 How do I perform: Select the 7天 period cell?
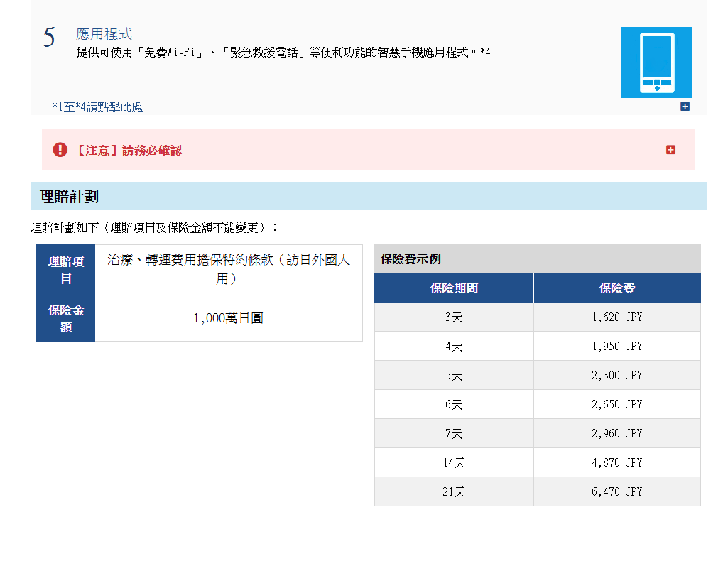click(454, 433)
